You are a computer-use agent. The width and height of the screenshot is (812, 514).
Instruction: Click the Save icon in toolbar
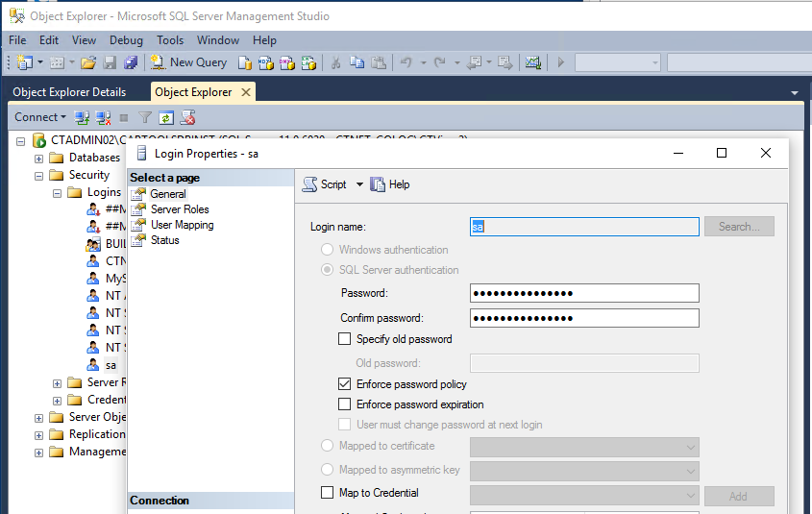110,62
